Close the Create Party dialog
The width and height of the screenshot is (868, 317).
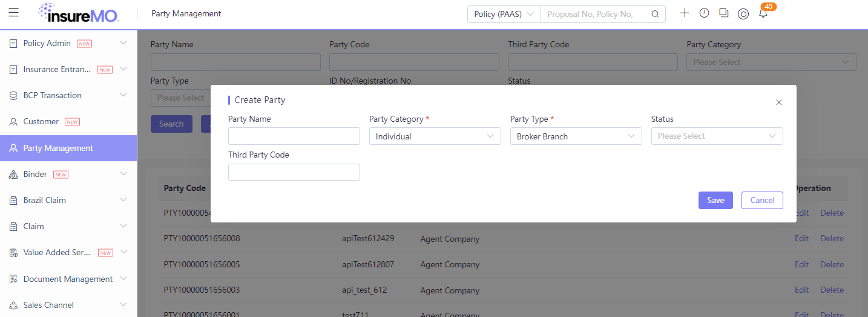(x=779, y=102)
